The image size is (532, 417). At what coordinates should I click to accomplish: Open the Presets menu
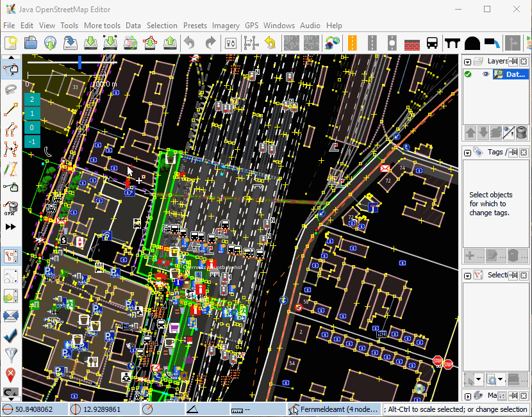tap(195, 26)
